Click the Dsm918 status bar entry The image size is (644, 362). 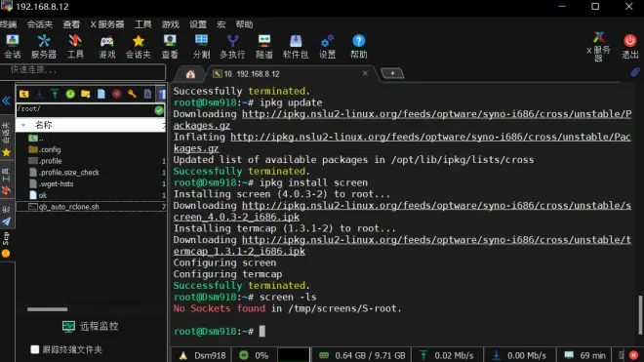tap(203, 355)
